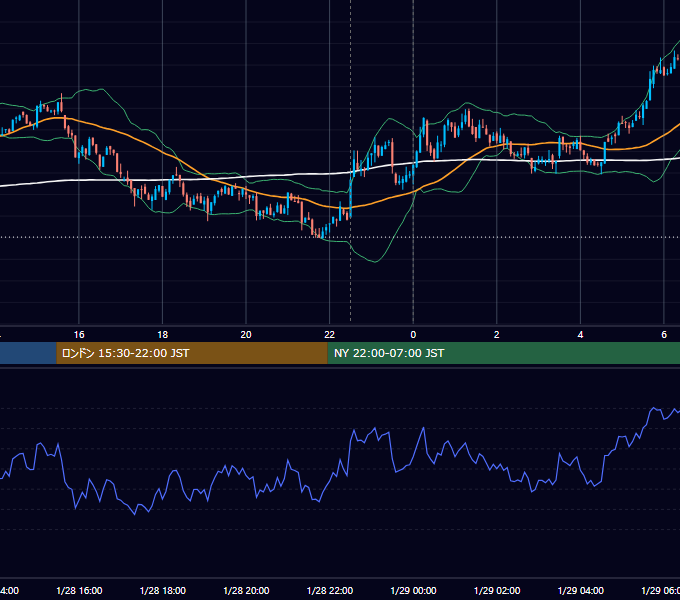Image resolution: width=680 pixels, height=600 pixels.
Task: Click the ロンドン 15:30-22:00 JST session bar
Action: coord(192,353)
